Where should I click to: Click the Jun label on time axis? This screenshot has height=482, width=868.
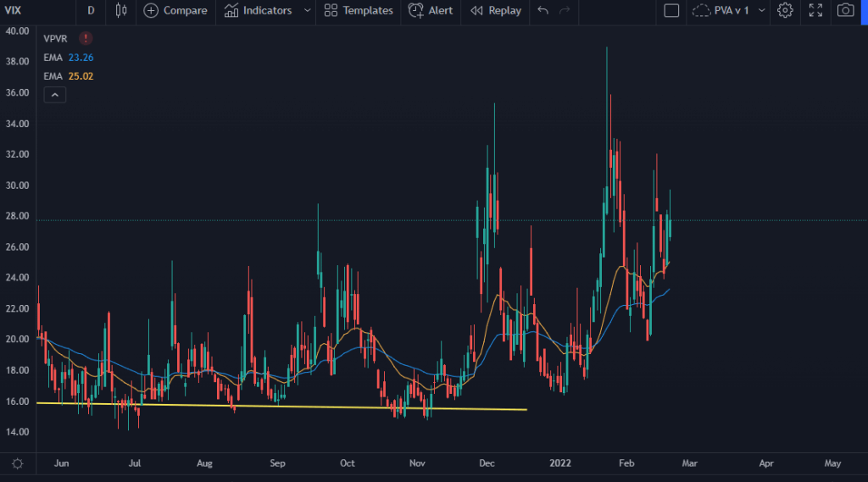[61, 463]
